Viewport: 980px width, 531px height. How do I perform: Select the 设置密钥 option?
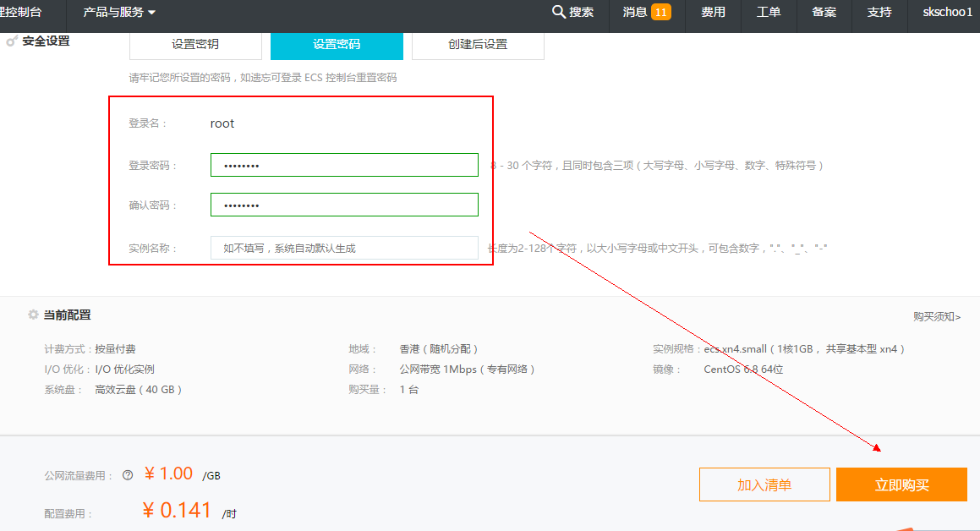coord(195,45)
